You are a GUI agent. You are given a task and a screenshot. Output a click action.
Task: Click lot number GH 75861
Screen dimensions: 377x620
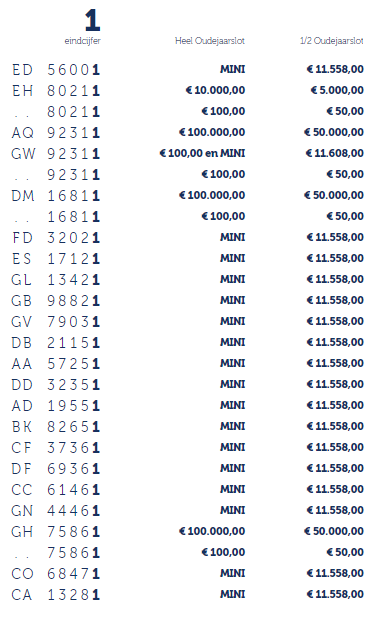(x=56, y=532)
